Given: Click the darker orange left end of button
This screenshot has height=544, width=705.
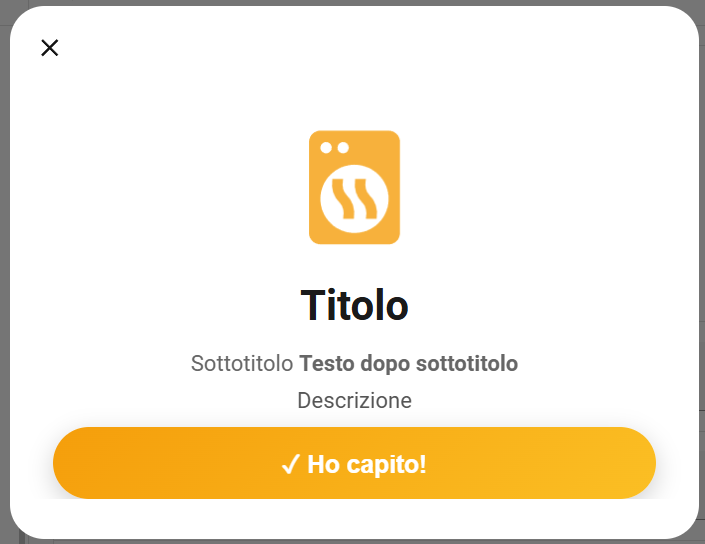Looking at the screenshot, I should pos(90,463).
